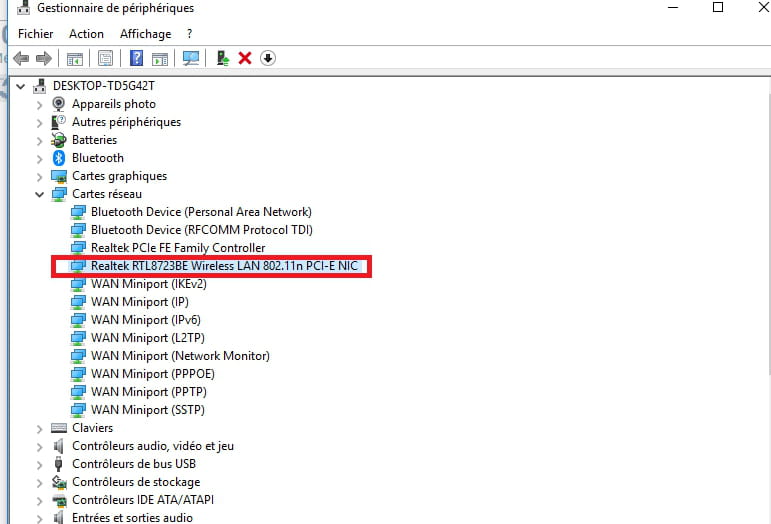771x524 pixels.
Task: Select the Bluetooth category icon
Action: (x=59, y=158)
